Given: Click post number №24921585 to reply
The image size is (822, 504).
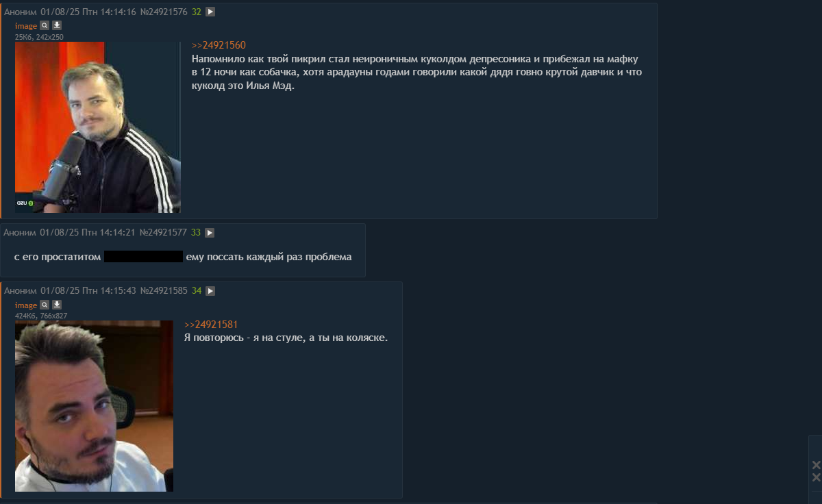Looking at the screenshot, I should [164, 291].
